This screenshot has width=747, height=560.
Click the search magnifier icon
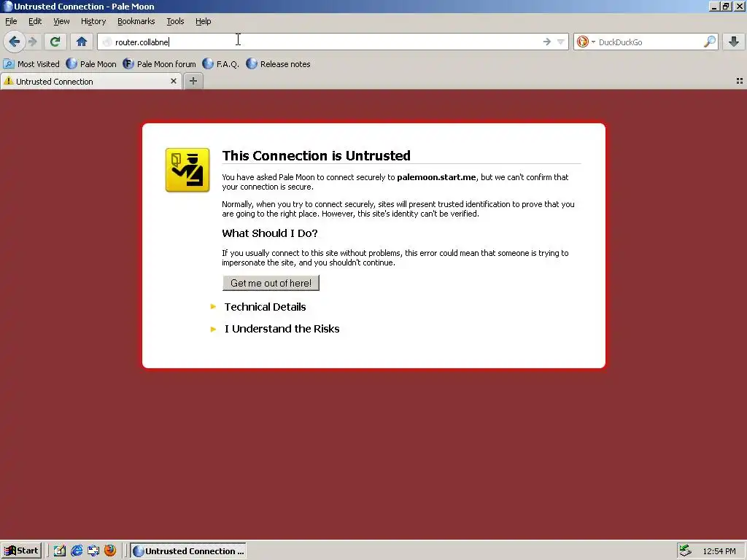(710, 42)
